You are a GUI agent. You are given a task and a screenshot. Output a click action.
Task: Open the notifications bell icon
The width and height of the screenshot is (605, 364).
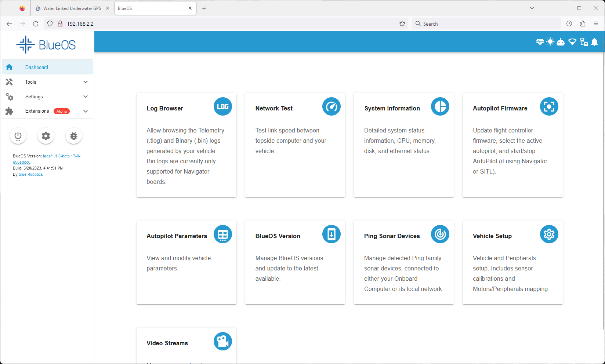(595, 42)
